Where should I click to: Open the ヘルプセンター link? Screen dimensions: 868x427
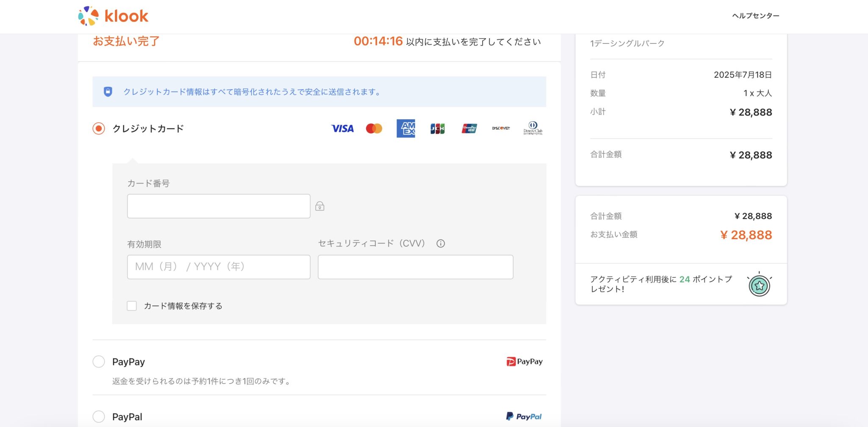coord(755,16)
